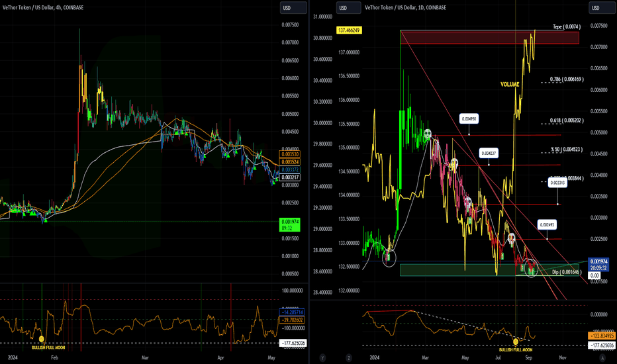Screen dimensions: 617x364
Task: Click the -177.625036 label on the 4h indicator
Action: pyautogui.click(x=293, y=343)
